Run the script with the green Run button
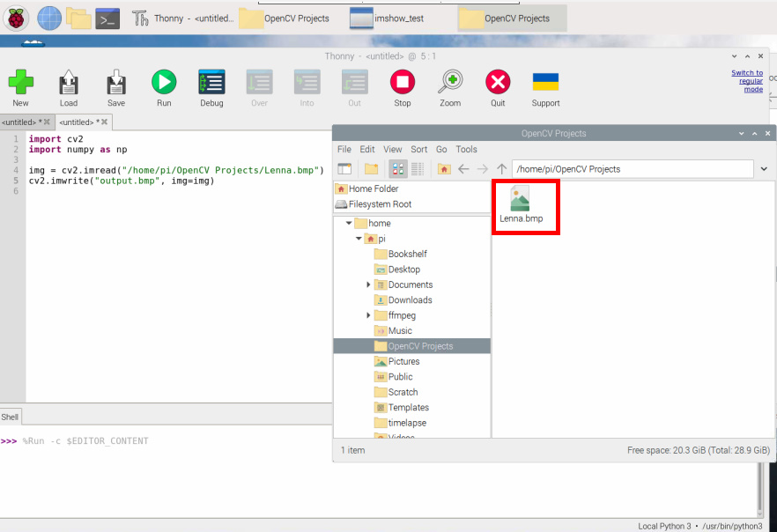This screenshot has height=532, width=777. (164, 82)
